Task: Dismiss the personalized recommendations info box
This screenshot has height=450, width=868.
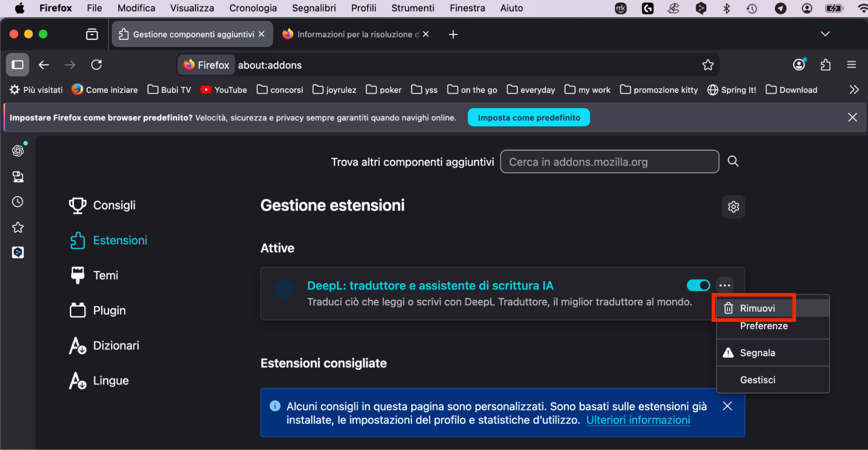Action: coord(727,406)
